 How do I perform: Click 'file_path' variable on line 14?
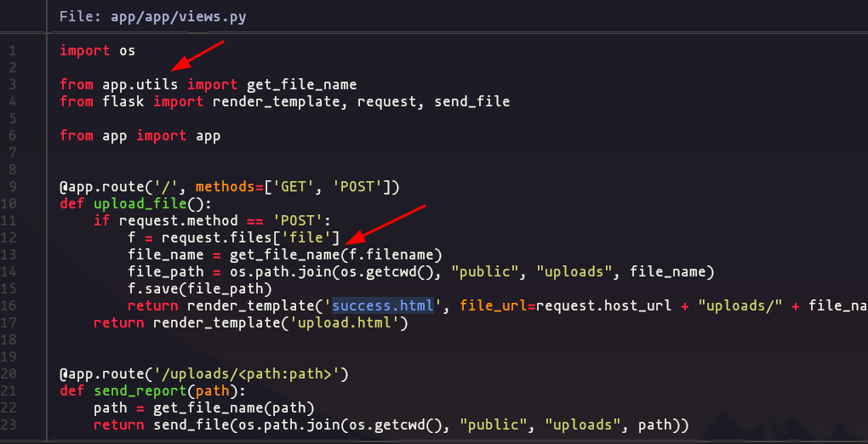[x=166, y=272]
